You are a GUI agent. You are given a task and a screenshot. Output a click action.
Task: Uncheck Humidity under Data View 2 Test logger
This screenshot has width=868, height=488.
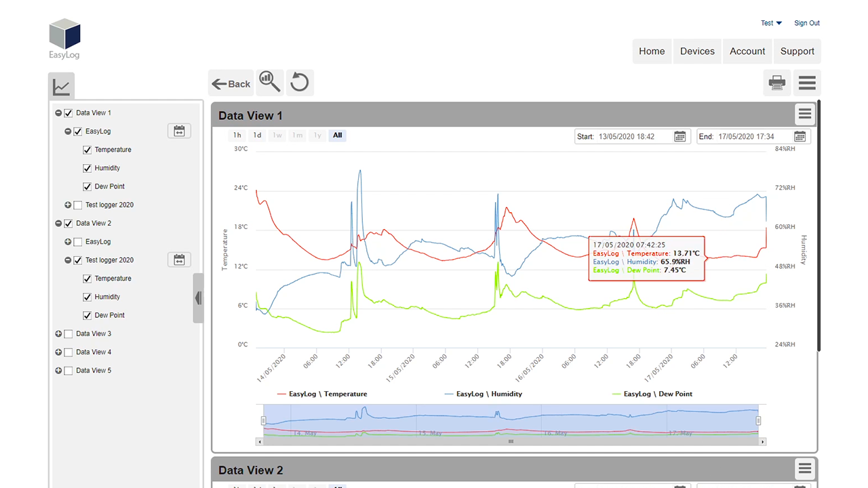[87, 297]
